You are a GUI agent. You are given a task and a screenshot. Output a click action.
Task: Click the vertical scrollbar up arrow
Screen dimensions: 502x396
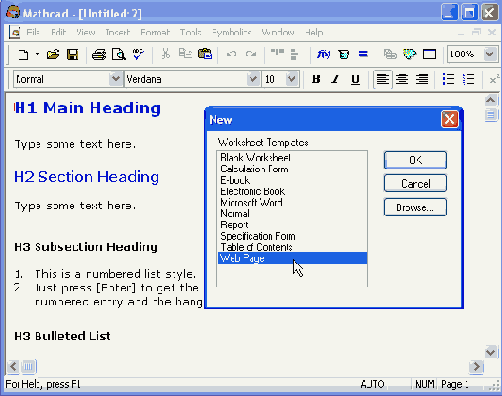(x=490, y=100)
